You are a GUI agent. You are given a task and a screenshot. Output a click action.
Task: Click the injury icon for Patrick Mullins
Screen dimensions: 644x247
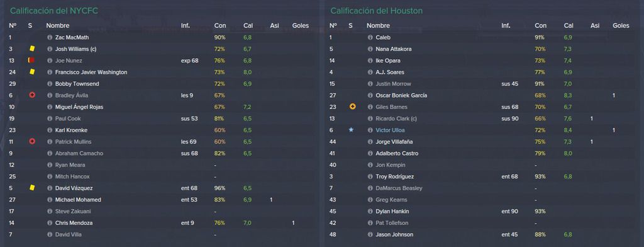(x=32, y=142)
